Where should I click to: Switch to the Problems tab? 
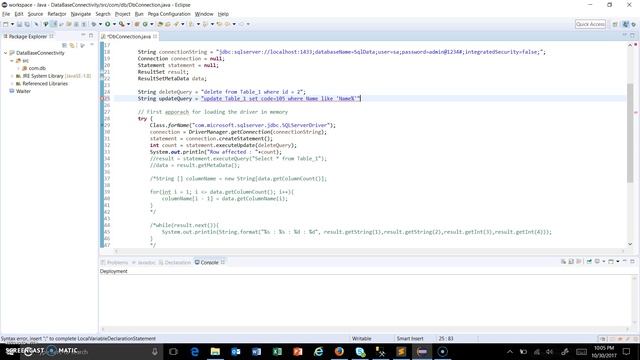tap(114, 262)
